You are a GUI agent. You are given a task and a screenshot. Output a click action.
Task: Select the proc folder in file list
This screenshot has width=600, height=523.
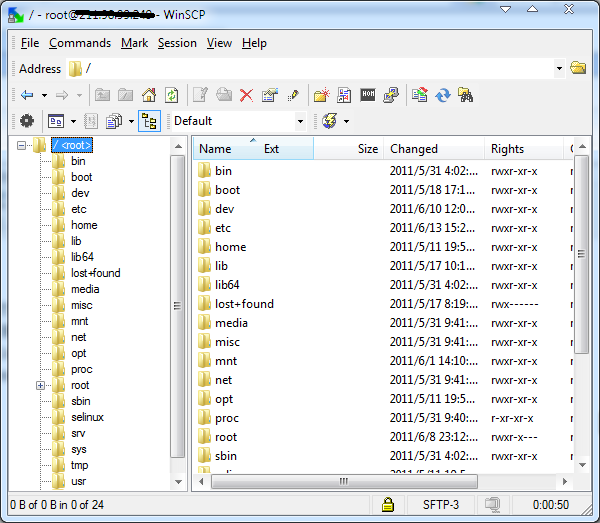pyautogui.click(x=227, y=418)
